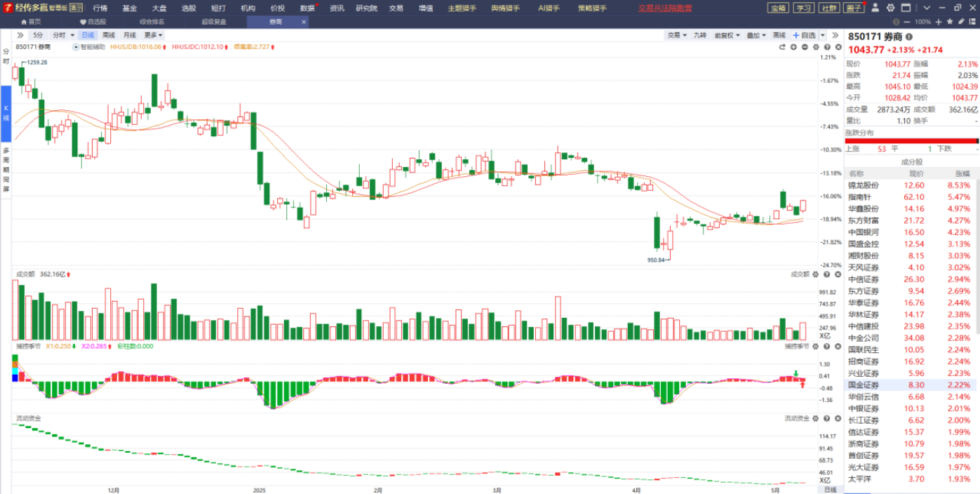This screenshot has height=494, width=980.
Task: Expand the right chart toolbar double chevron
Action: click(x=835, y=35)
